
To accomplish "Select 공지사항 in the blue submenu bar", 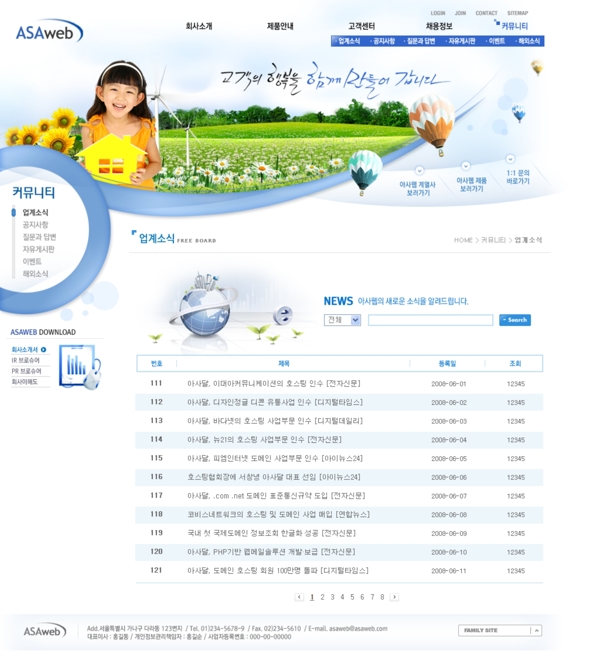I will pos(384,41).
